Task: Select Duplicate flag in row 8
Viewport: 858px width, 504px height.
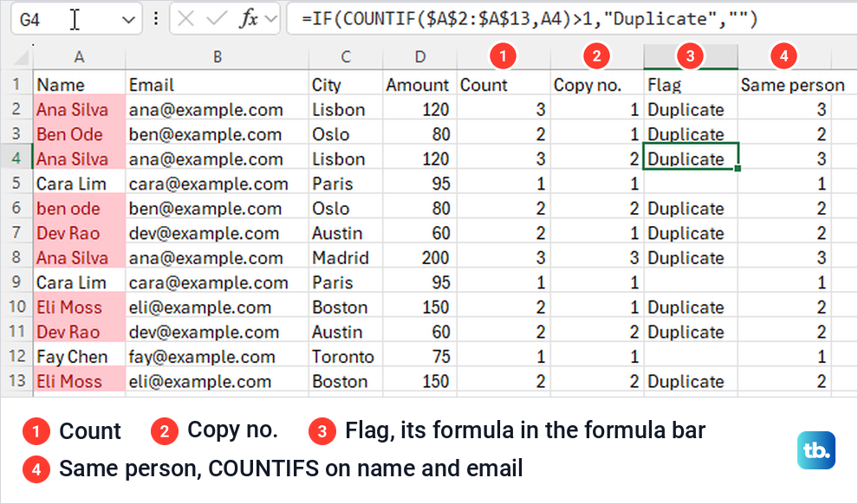Action: point(691,257)
